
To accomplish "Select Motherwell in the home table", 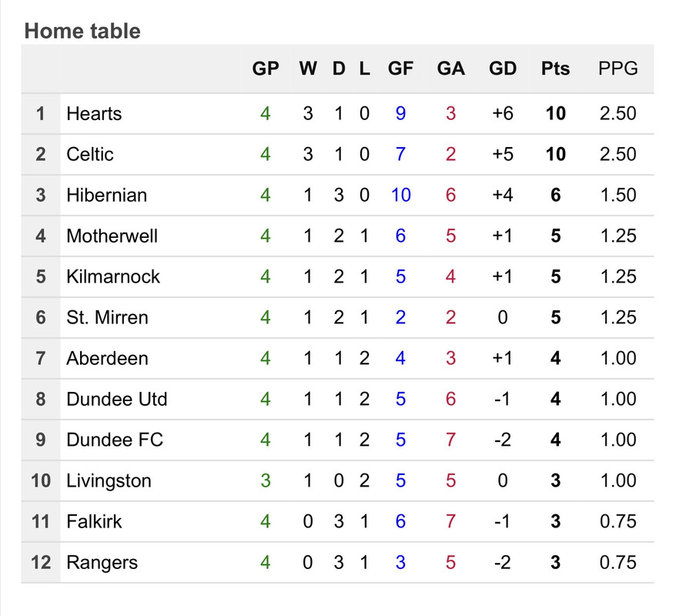I will (112, 236).
